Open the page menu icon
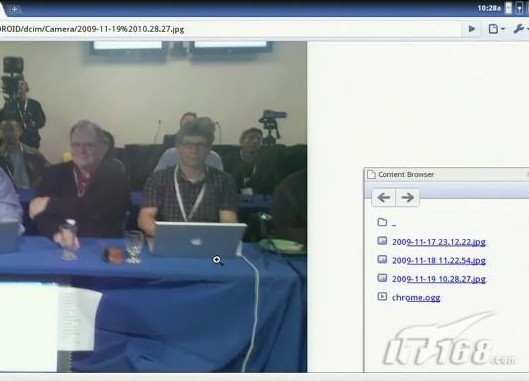Screen dimensions: 529x381 pyautogui.click(x=493, y=29)
